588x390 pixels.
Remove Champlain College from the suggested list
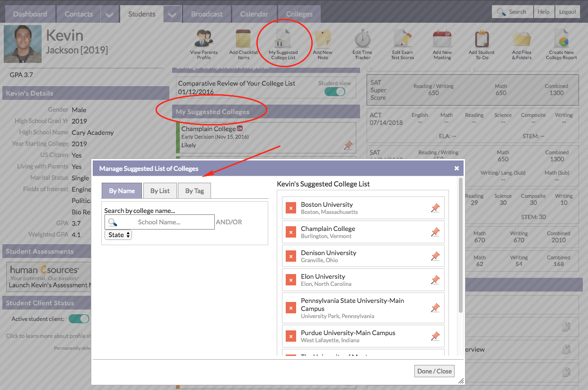click(x=291, y=232)
